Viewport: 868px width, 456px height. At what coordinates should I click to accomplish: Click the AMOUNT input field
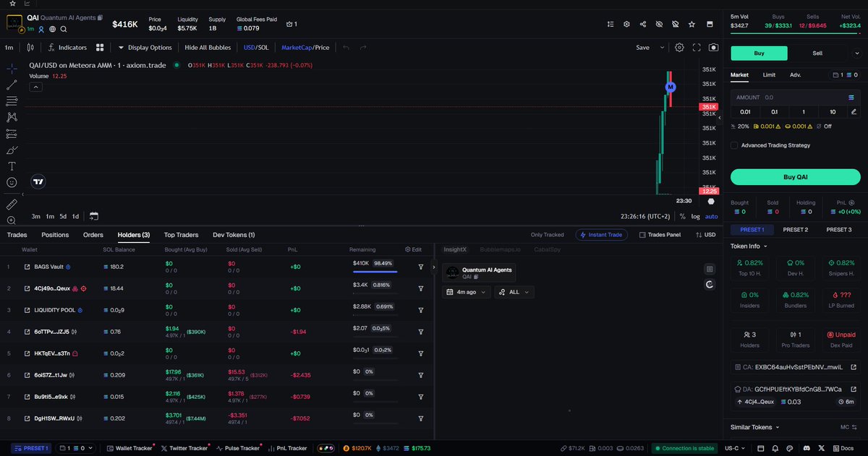(x=795, y=97)
